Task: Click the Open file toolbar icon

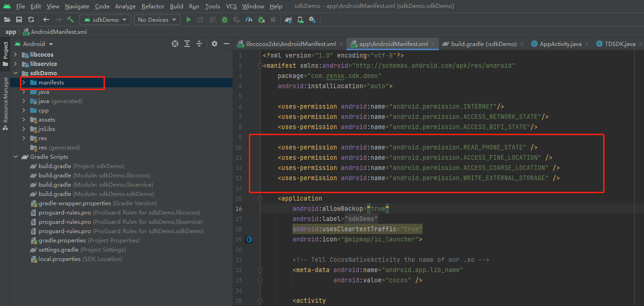Action: (7, 20)
